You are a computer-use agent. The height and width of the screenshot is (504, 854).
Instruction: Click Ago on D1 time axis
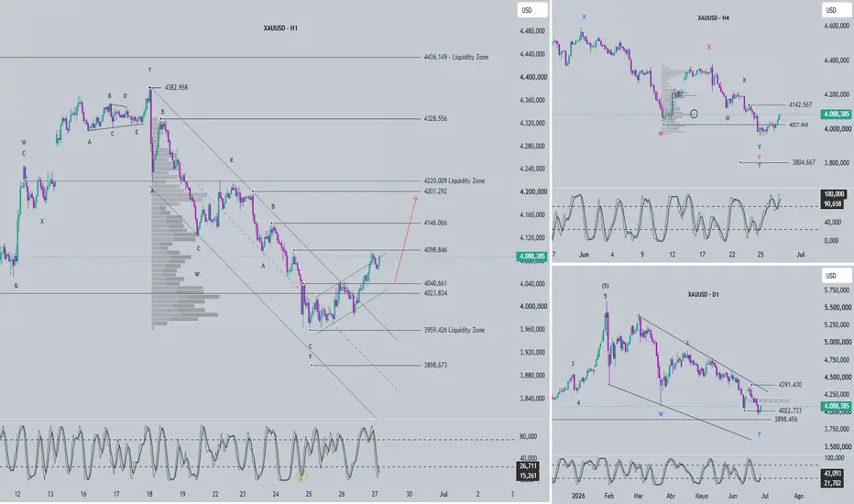(799, 496)
